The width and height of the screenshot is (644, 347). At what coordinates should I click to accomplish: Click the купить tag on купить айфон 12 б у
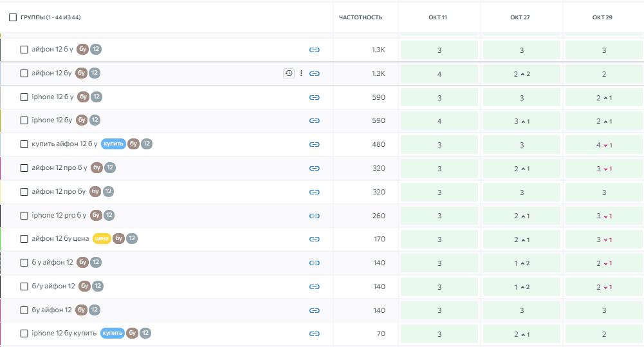coord(113,144)
